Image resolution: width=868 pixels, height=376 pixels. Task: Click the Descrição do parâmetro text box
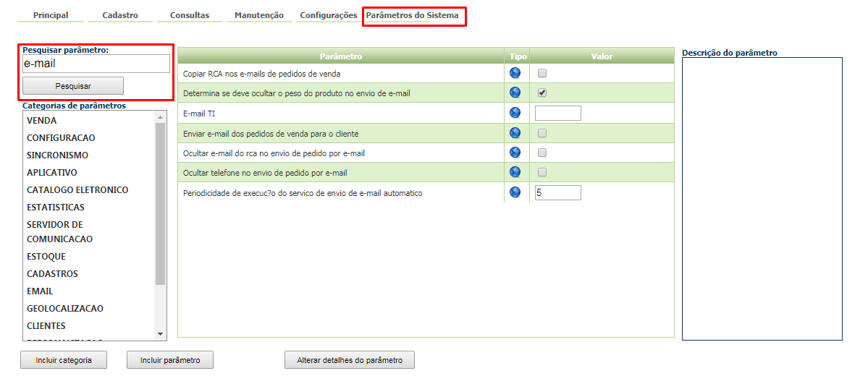click(762, 199)
